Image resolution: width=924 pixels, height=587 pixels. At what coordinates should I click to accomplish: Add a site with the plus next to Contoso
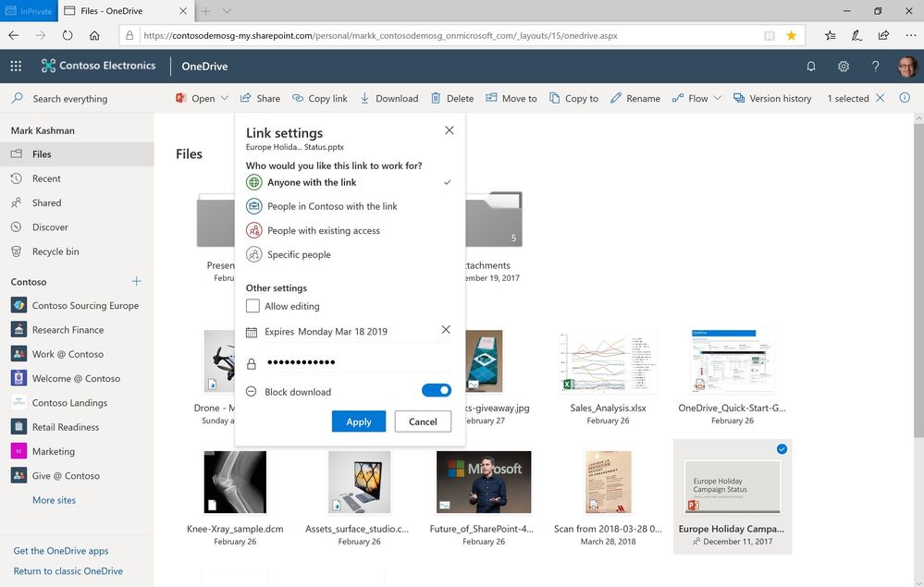[136, 281]
